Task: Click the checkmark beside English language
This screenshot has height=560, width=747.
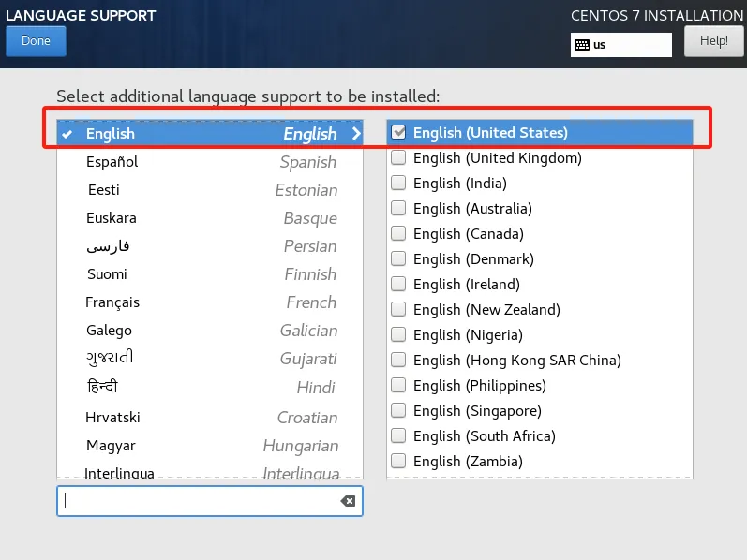Action: tap(67, 134)
